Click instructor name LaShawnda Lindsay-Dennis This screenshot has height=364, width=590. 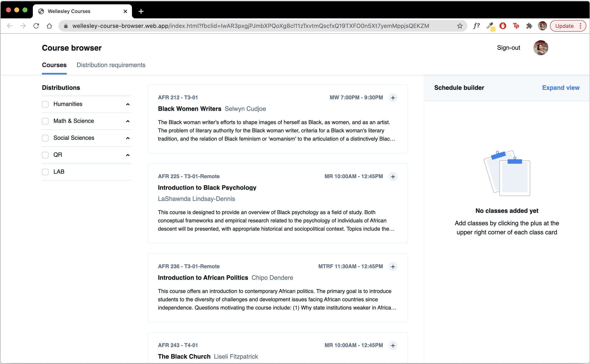(x=196, y=199)
